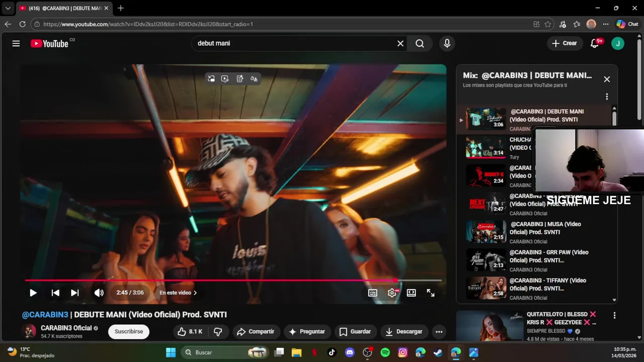Toggle subtitles on the player
This screenshot has height=362, width=644.
click(x=373, y=293)
